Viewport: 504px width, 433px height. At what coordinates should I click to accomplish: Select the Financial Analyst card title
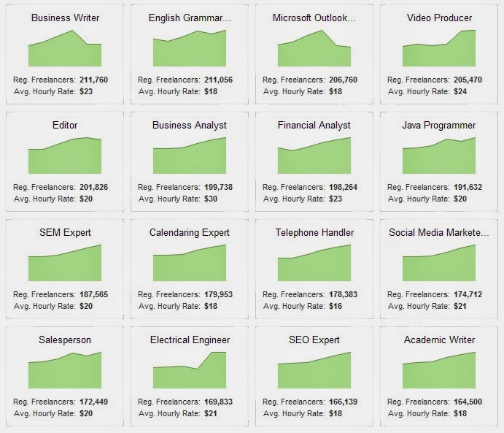click(314, 125)
